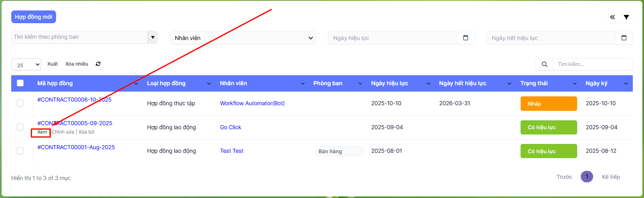Click the double-chevron collapse icon

click(x=612, y=17)
